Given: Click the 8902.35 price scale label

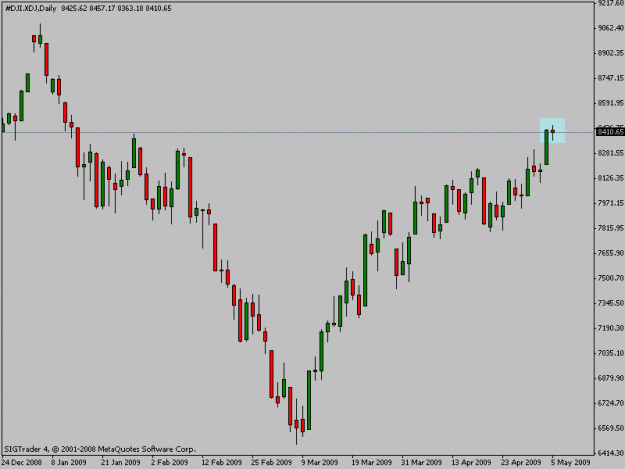Looking at the screenshot, I should [x=611, y=53].
